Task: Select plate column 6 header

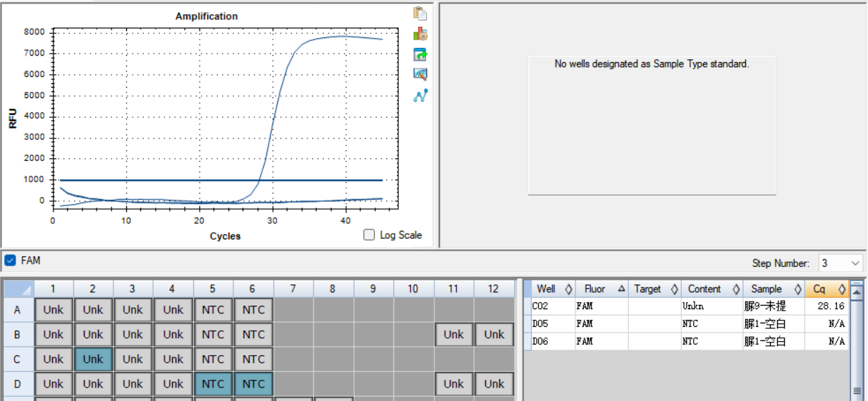Action: tap(253, 289)
